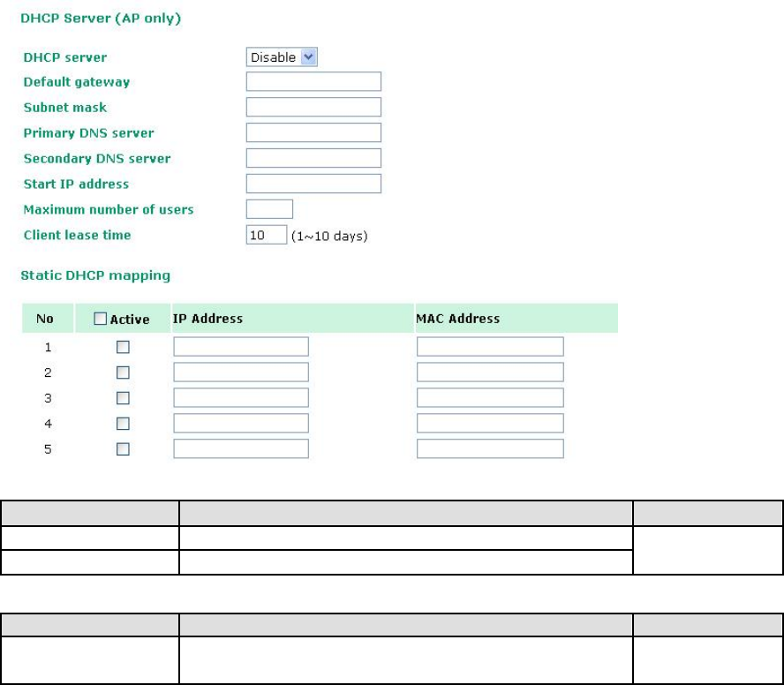Click the Secondary DNS server field
Viewport: 784px width, 685px height.
tap(313, 158)
